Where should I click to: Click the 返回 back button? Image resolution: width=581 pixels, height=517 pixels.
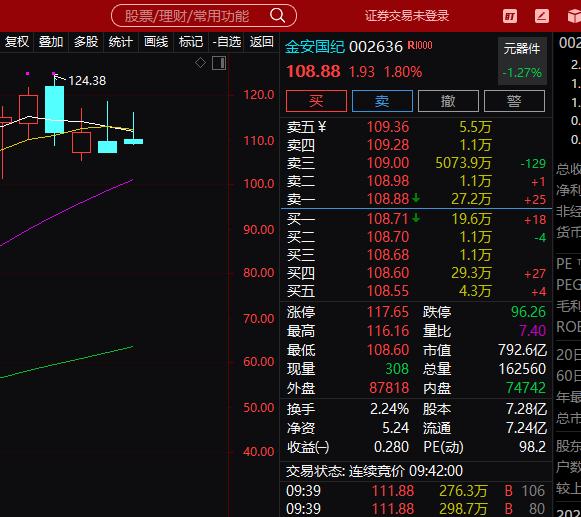(x=261, y=42)
